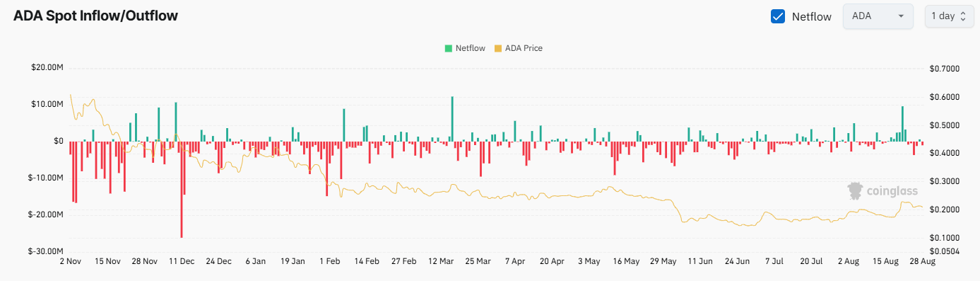Click the $0.7000 price axis label
Image resolution: width=980 pixels, height=281 pixels.
pos(945,69)
